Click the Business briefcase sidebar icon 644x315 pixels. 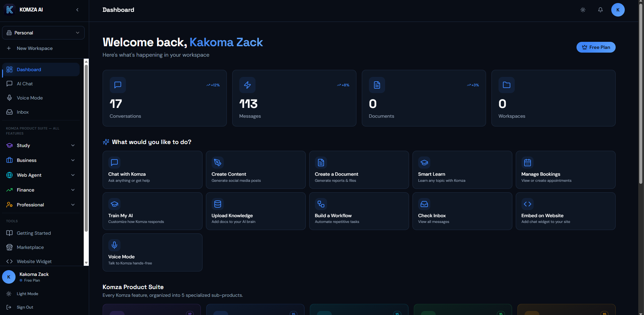pos(9,160)
